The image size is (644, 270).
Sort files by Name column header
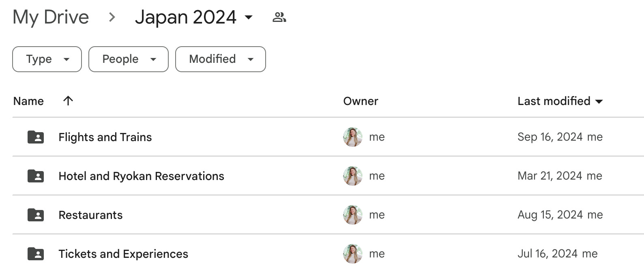tap(28, 101)
